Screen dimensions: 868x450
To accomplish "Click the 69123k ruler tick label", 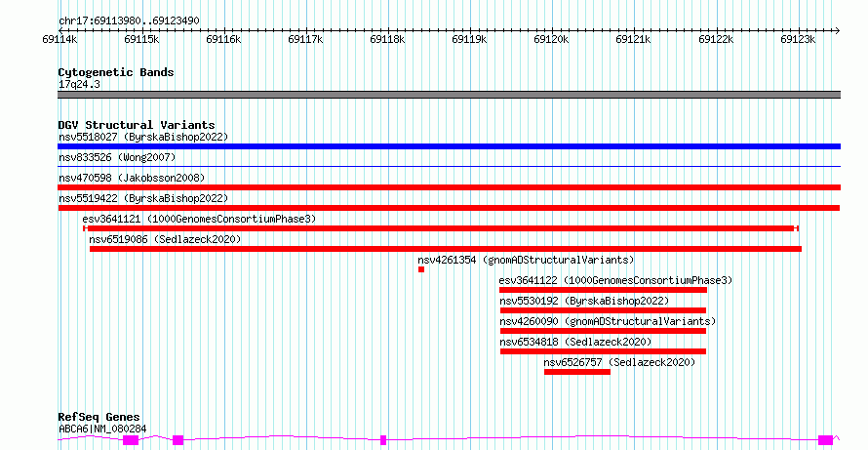I will [x=798, y=40].
